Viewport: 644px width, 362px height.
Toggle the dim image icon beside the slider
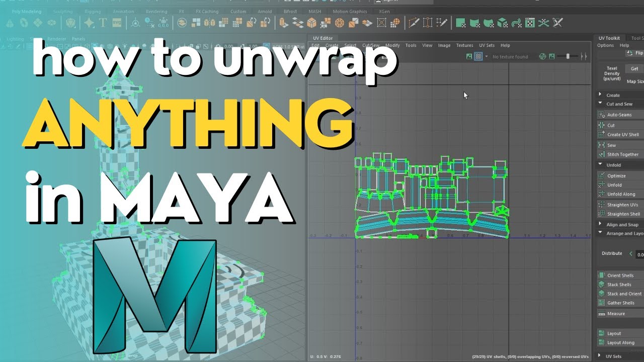tap(552, 56)
